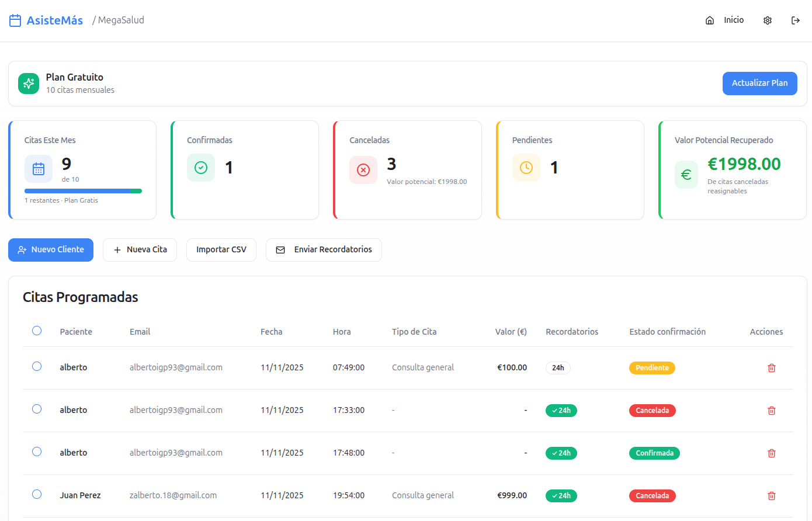Click the green check icon in Confirmadas card

[201, 167]
